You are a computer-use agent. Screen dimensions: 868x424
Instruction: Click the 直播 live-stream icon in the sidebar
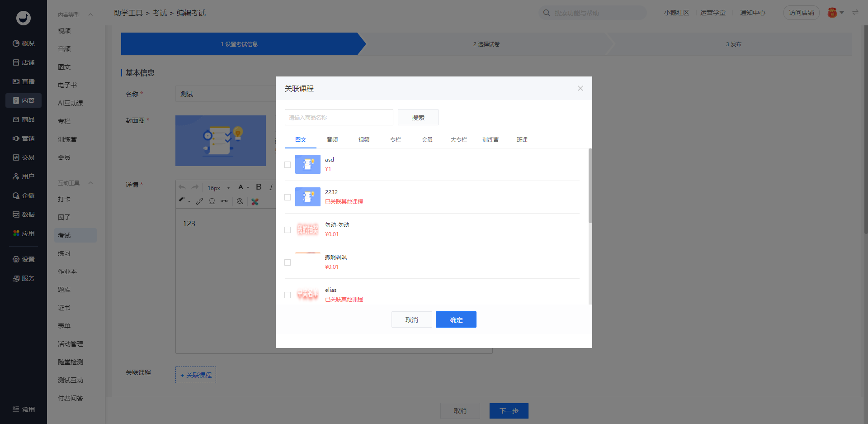tap(16, 81)
